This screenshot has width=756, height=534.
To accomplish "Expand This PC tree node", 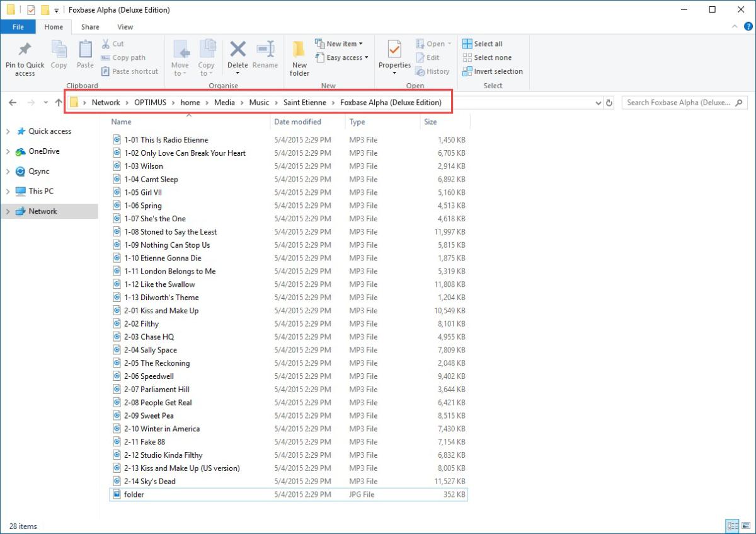I will coord(8,192).
